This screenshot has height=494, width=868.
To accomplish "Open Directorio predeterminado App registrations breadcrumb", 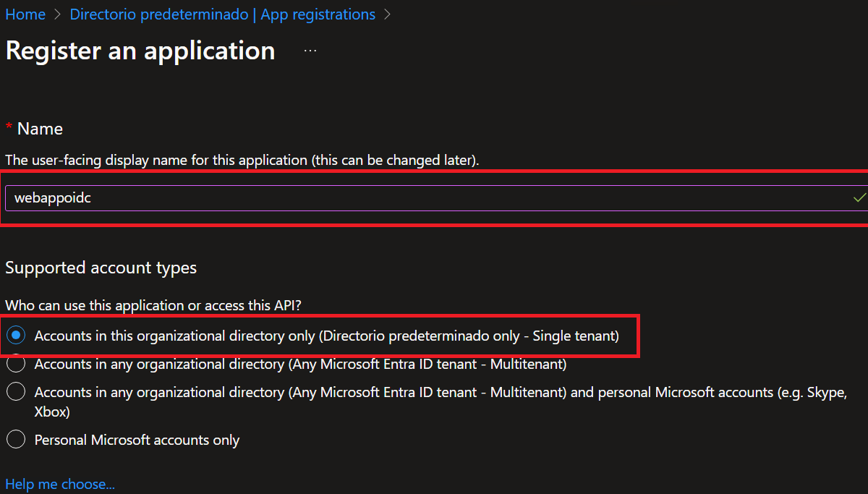I will coord(221,14).
